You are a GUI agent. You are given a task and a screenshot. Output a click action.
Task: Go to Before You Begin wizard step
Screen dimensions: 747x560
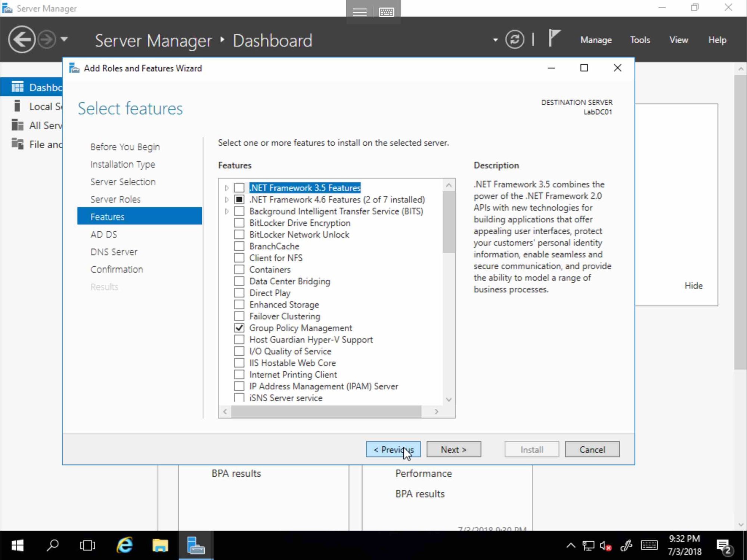[125, 147]
